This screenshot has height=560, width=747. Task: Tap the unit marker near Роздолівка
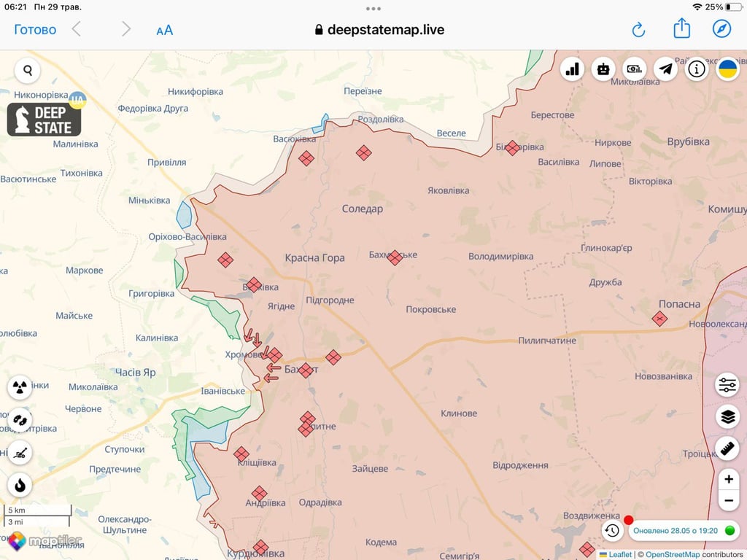pos(363,153)
